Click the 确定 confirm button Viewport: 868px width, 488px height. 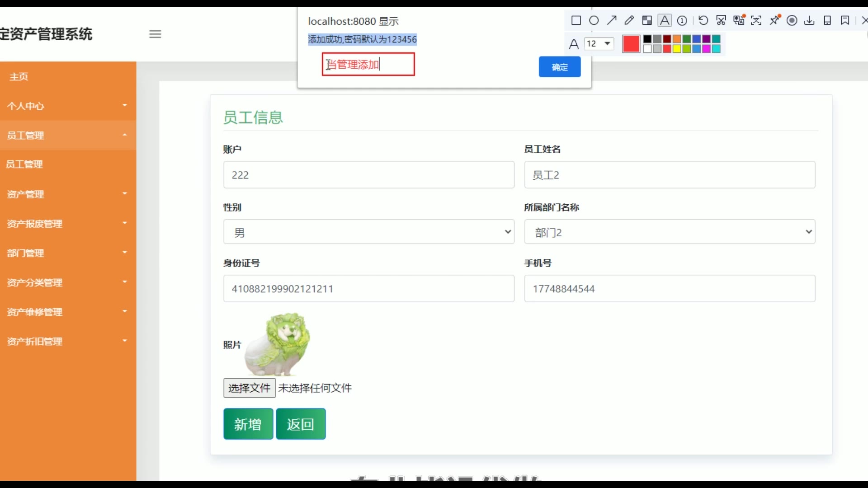click(x=560, y=67)
